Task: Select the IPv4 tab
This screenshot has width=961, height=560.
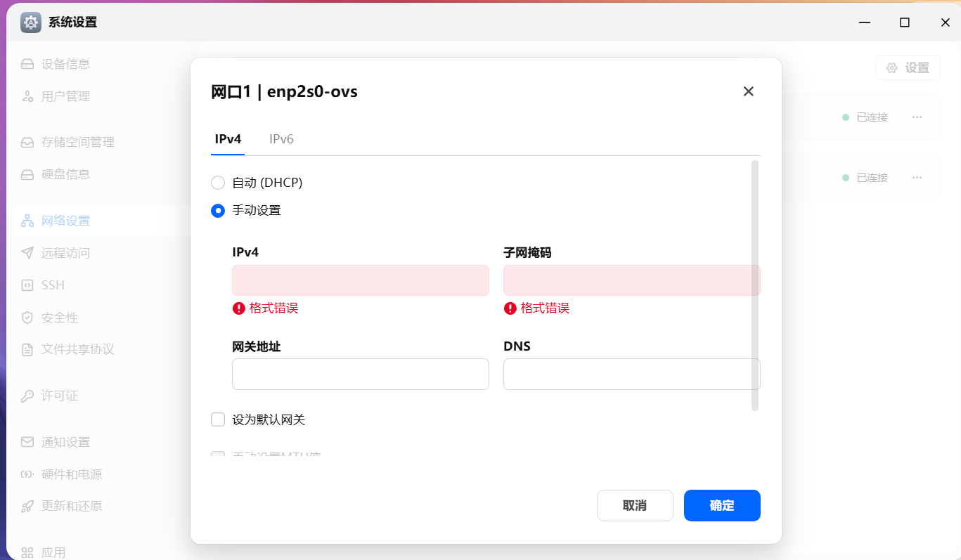Action: [228, 139]
